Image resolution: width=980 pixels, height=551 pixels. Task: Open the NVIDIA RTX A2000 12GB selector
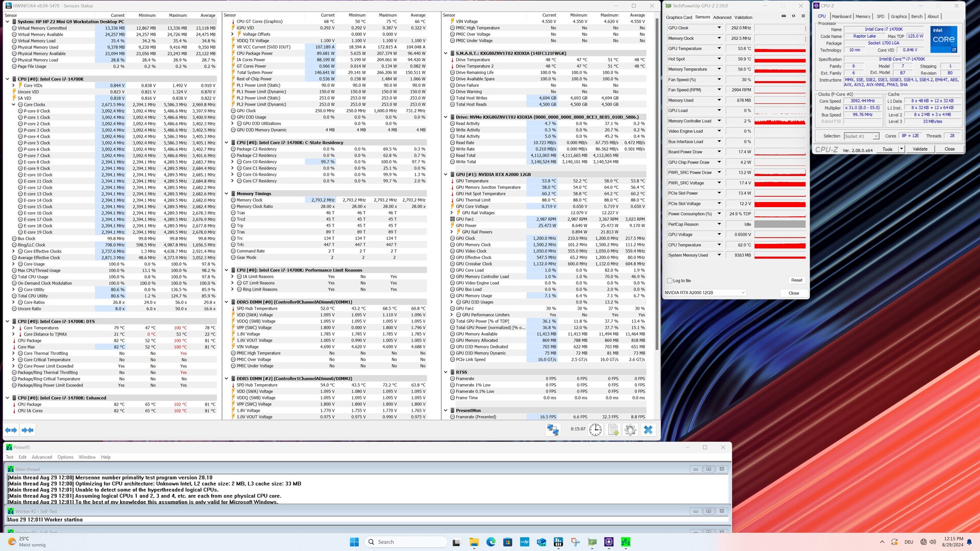(x=705, y=293)
